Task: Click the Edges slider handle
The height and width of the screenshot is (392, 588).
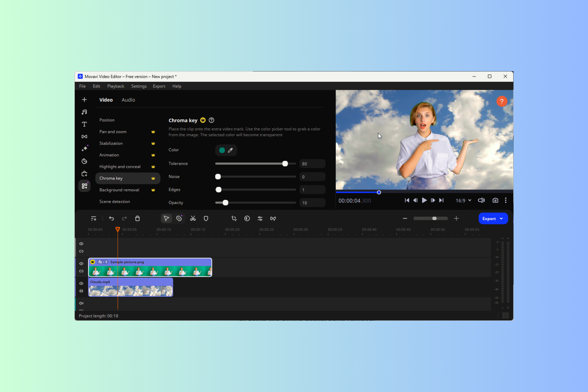Action: (x=218, y=190)
